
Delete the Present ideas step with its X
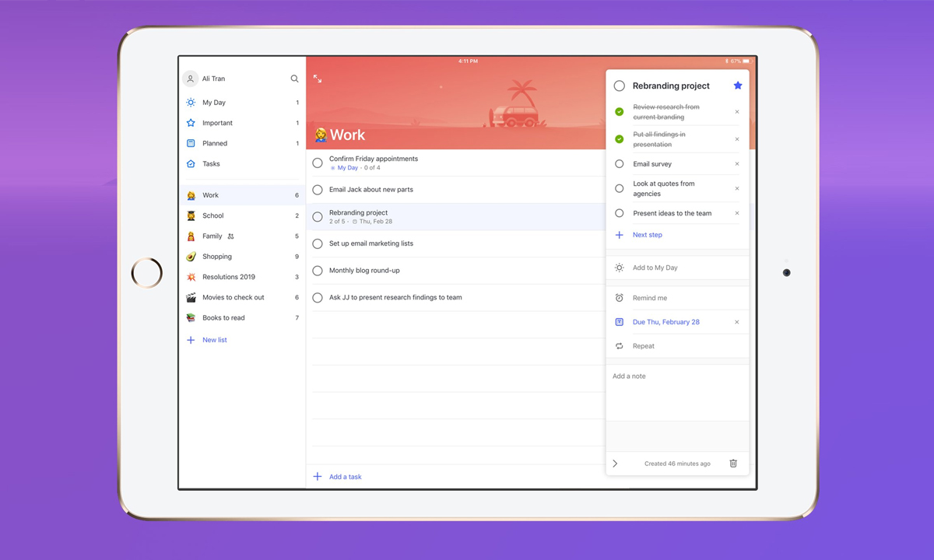coord(737,213)
